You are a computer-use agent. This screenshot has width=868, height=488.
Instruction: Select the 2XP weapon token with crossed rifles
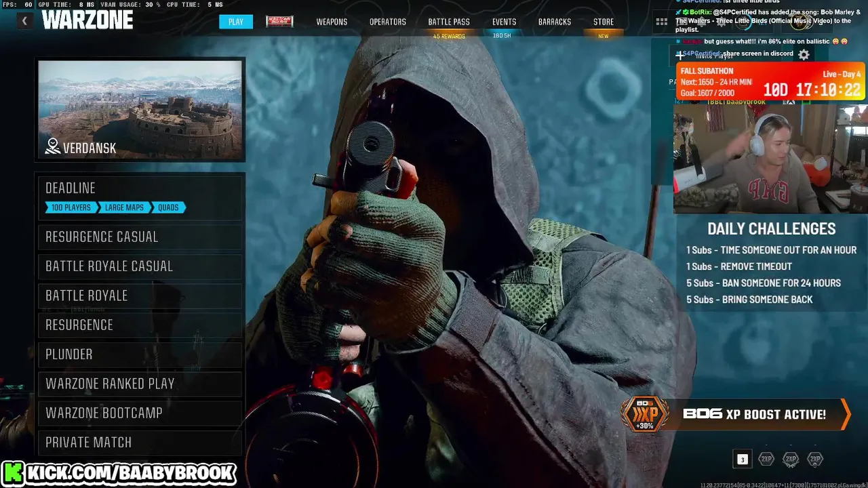click(791, 459)
